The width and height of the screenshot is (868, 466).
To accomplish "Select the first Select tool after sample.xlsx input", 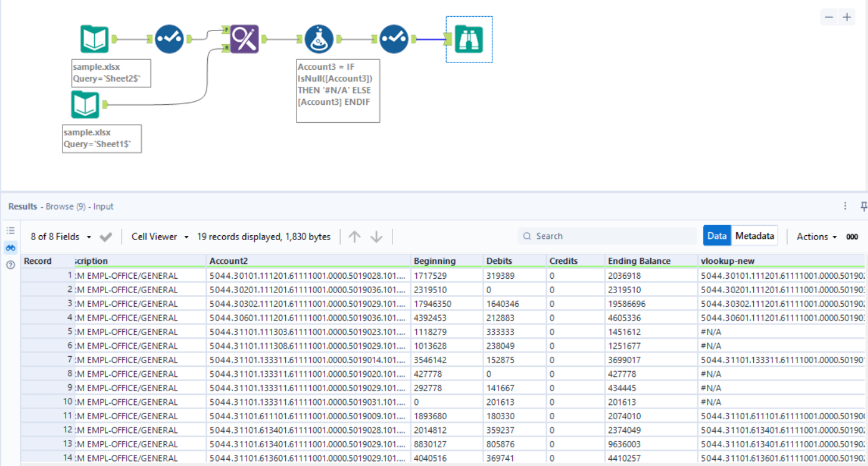I will coord(168,39).
